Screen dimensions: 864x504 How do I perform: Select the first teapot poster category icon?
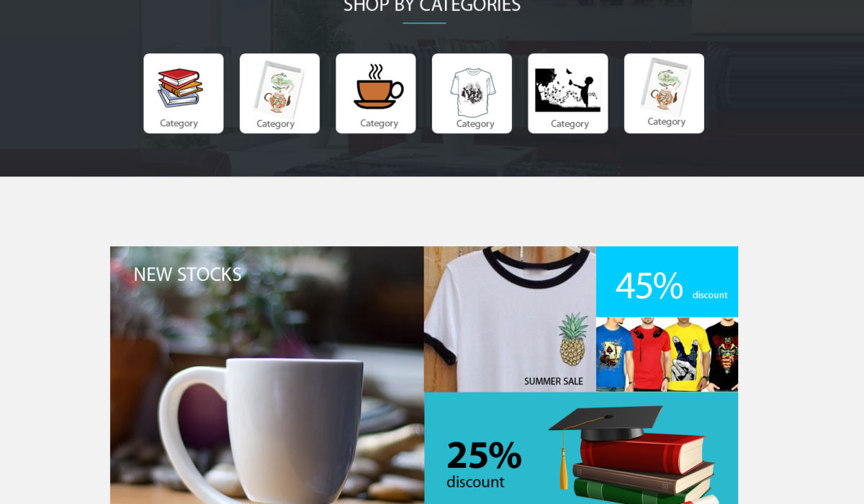[279, 89]
